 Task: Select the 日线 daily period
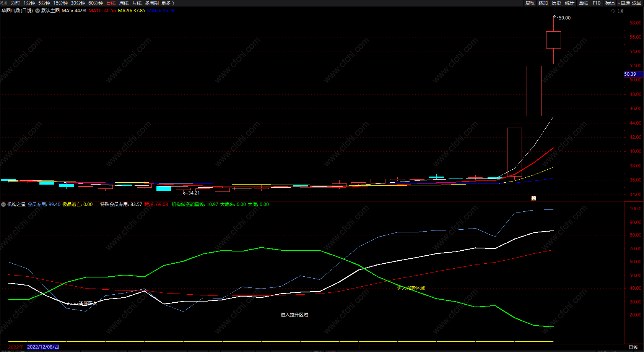[x=111, y=3]
